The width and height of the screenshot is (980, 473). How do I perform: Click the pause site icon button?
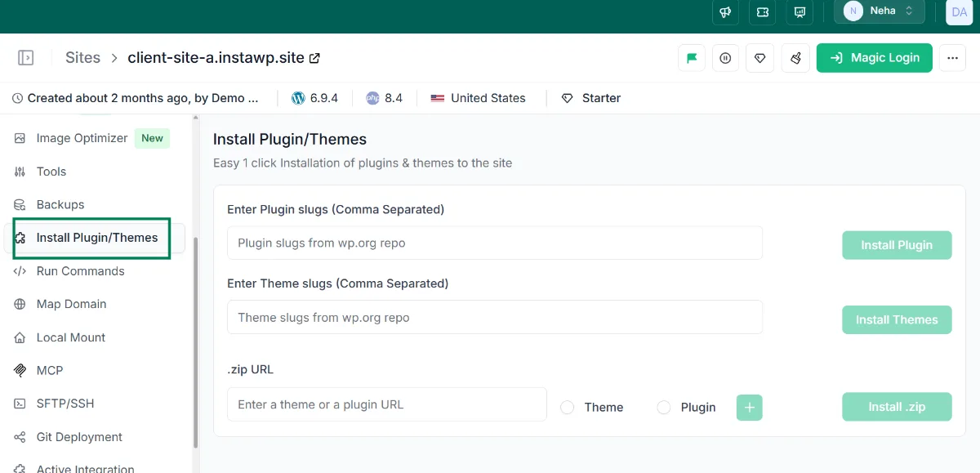coord(726,58)
